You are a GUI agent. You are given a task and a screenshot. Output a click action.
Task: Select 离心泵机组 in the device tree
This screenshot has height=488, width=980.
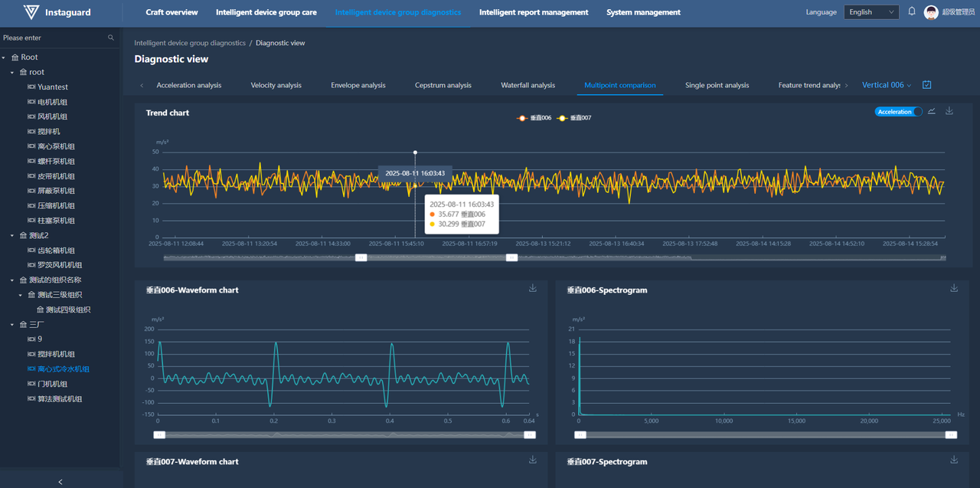pyautogui.click(x=56, y=146)
